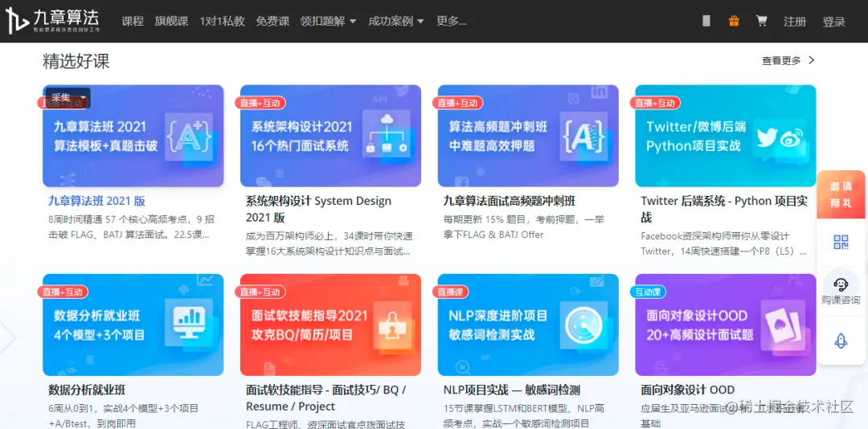Click description '每期更新 15% 题目，考前押题'
This screenshot has height=429, width=868.
[x=524, y=227]
